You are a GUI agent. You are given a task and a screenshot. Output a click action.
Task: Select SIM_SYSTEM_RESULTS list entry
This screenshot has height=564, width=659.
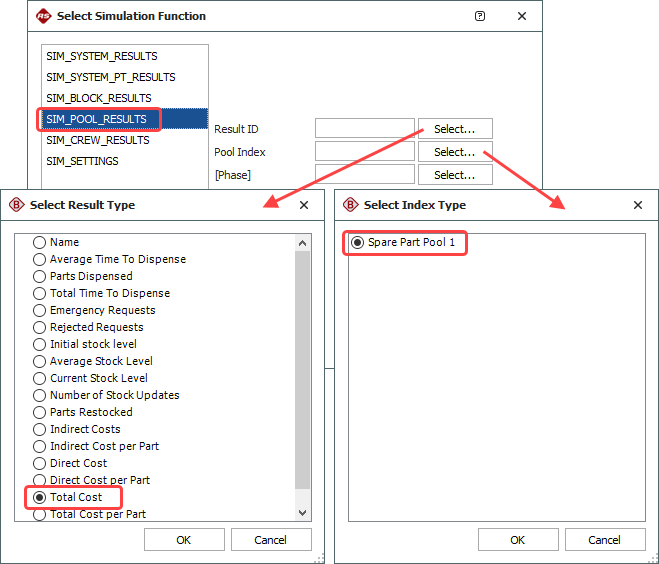click(101, 56)
